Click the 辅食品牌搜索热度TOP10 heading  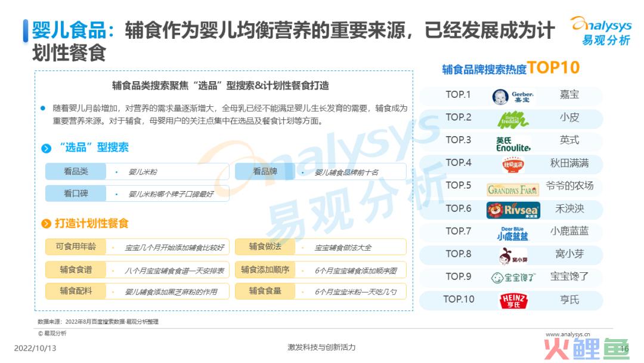(x=510, y=68)
